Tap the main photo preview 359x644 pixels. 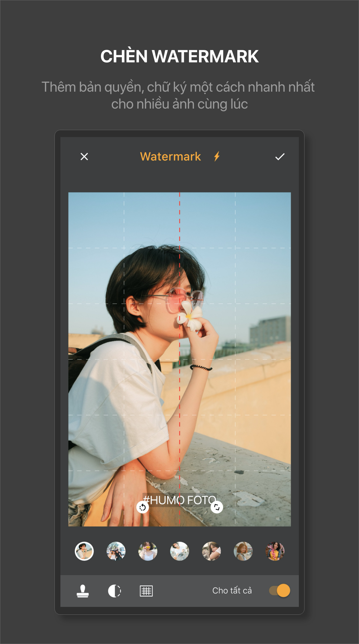point(180,359)
